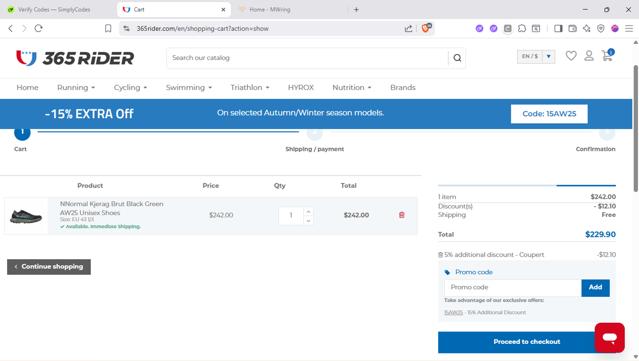Image resolution: width=639 pixels, height=361 pixels.
Task: Open the HYROX nav item
Action: pos(301,88)
